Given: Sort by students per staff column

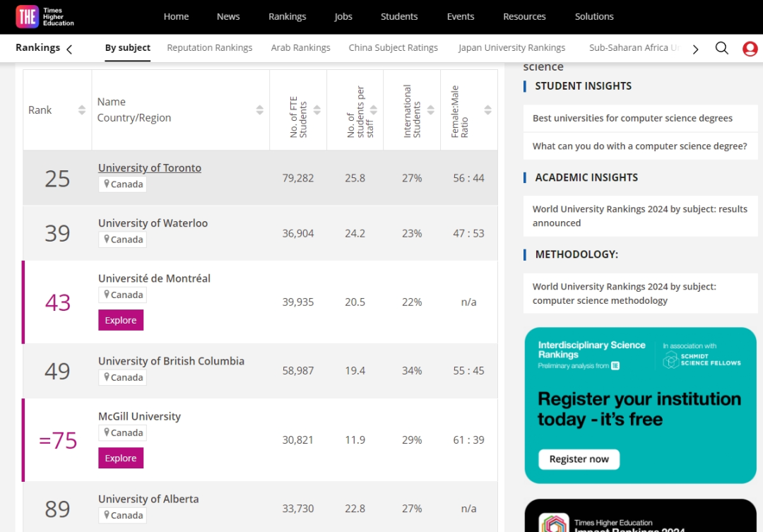Looking at the screenshot, I should coord(374,110).
